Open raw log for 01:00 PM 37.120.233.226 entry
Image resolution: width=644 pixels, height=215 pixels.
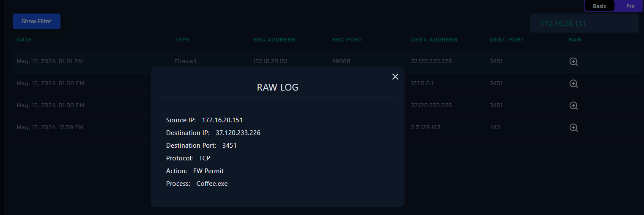[x=573, y=106]
